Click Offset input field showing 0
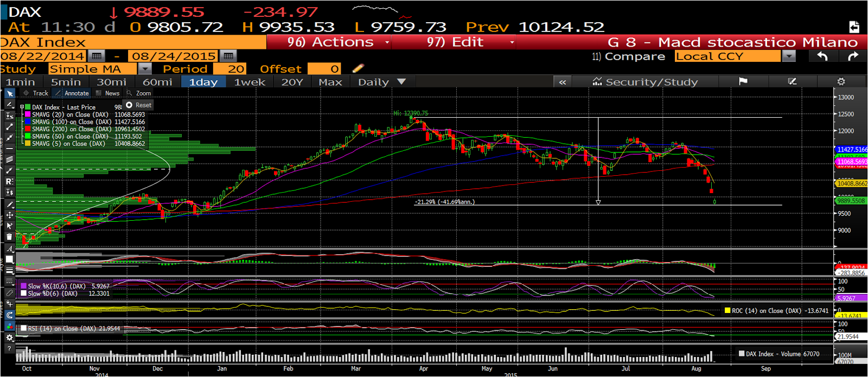 coord(324,69)
